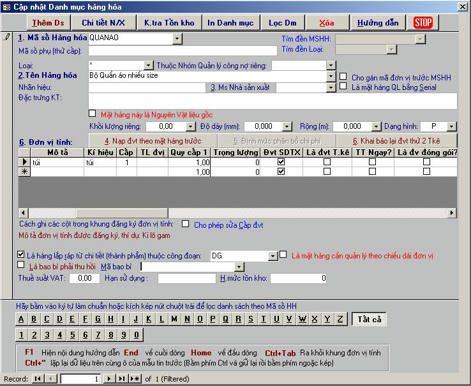Filter list by digit 0 button
Screen dimensions: 471x386
tap(136, 335)
